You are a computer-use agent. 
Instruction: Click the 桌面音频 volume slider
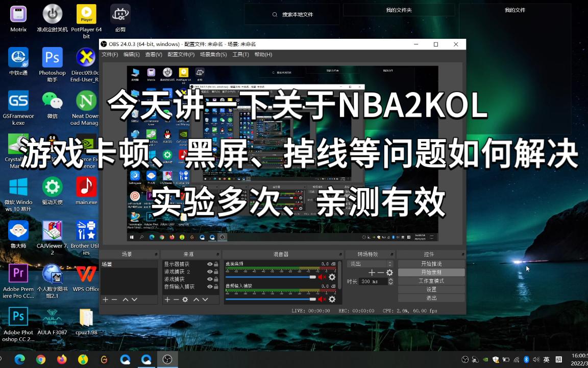pyautogui.click(x=271, y=277)
